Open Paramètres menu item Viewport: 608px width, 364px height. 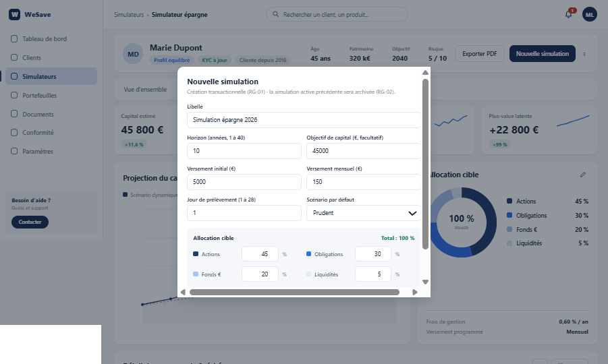pyautogui.click(x=51, y=151)
